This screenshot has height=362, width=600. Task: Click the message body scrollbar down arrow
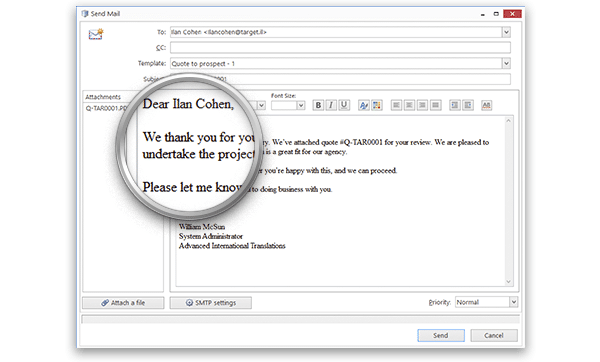pyautogui.click(x=509, y=282)
